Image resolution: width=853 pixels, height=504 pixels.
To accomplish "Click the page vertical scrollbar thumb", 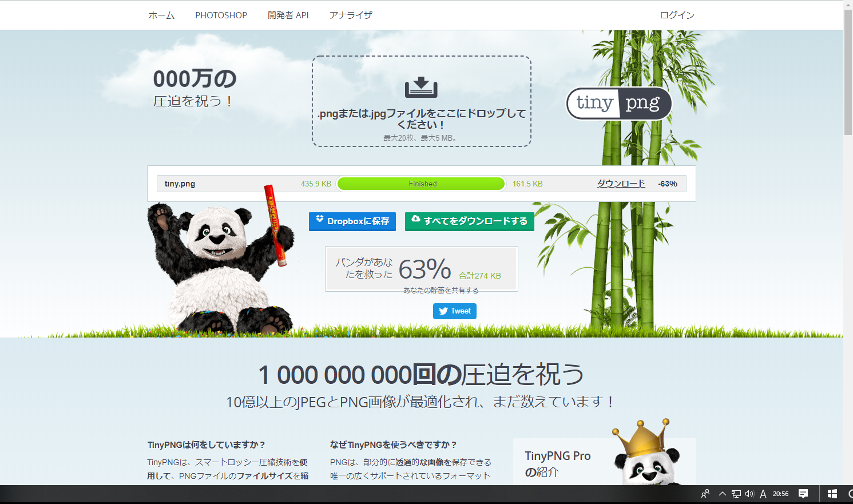I will pos(848,72).
